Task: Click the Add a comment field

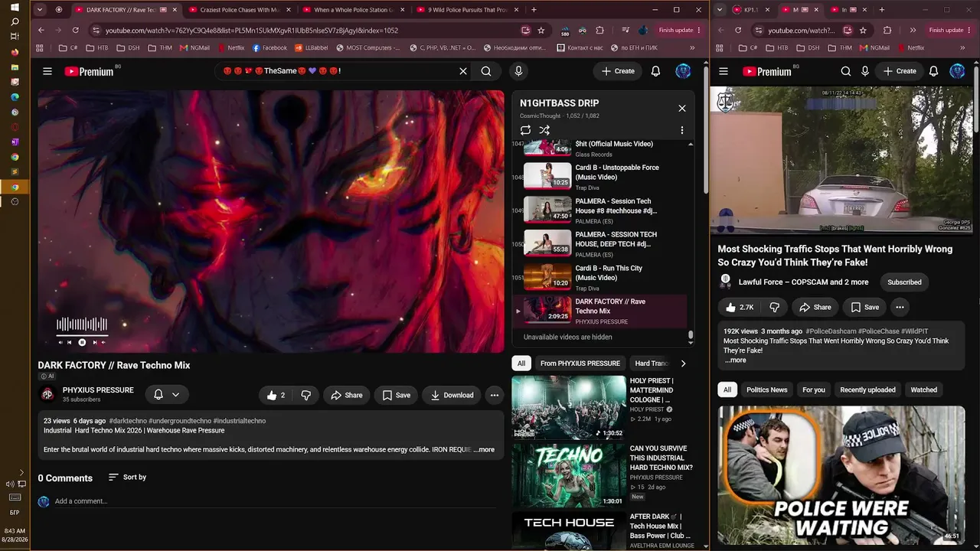Action: 275,501
